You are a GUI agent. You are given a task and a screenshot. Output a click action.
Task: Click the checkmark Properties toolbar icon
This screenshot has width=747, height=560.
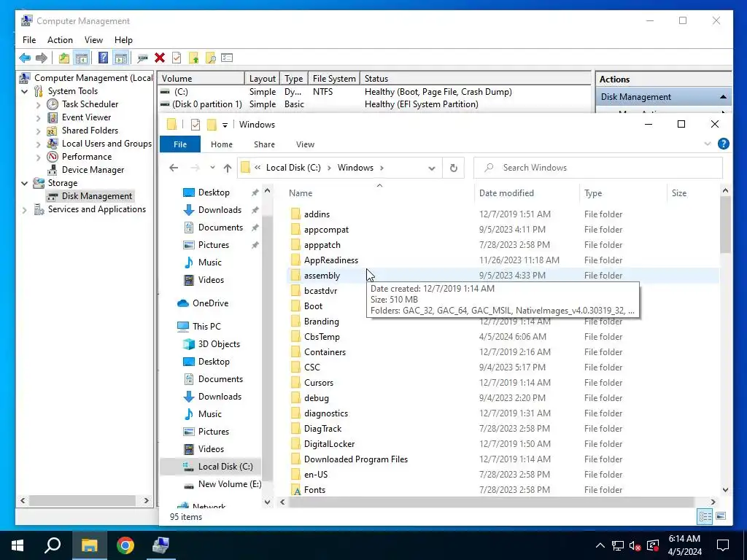177,58
